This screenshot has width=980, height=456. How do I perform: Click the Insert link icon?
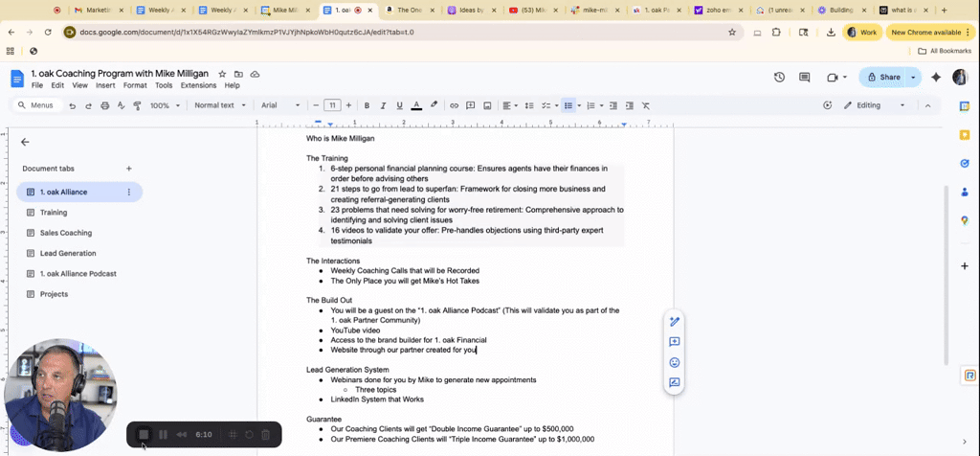[x=455, y=105]
